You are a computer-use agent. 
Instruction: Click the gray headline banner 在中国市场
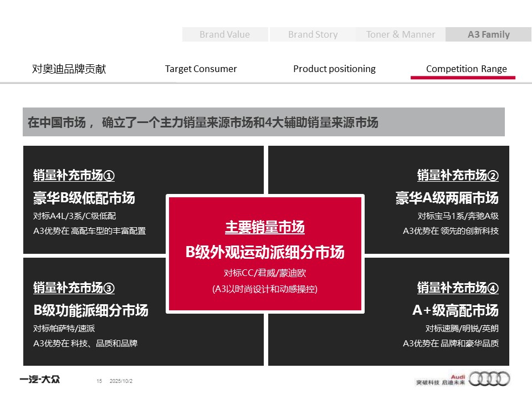pyautogui.click(x=263, y=122)
